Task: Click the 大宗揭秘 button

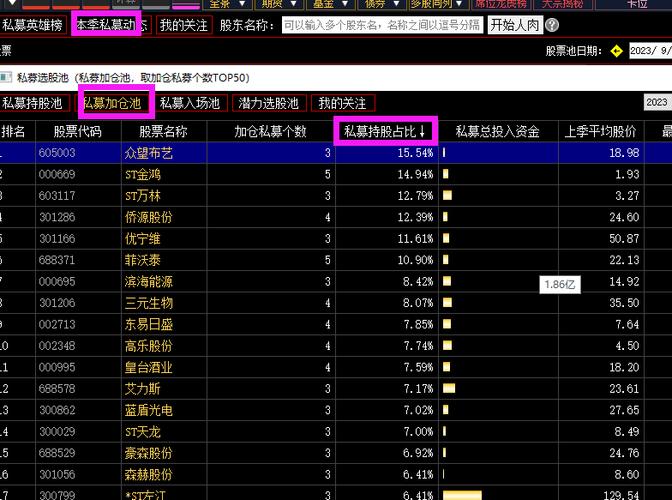Action: coord(562,4)
